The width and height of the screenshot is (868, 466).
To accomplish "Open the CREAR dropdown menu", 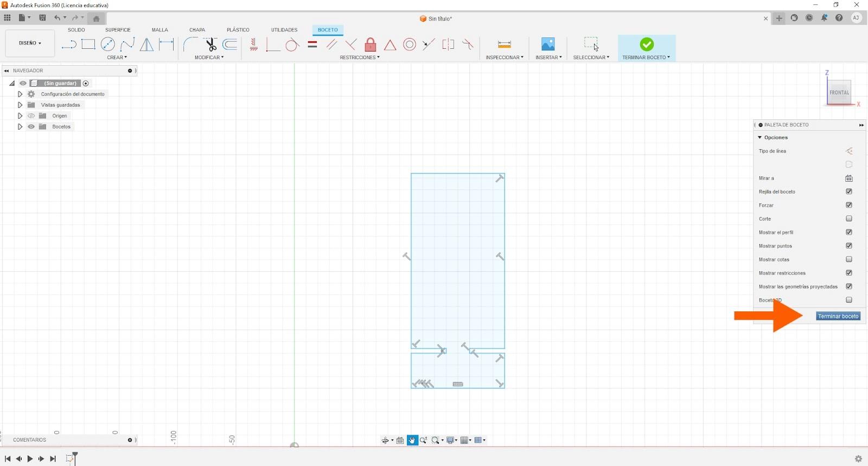I will pyautogui.click(x=117, y=58).
